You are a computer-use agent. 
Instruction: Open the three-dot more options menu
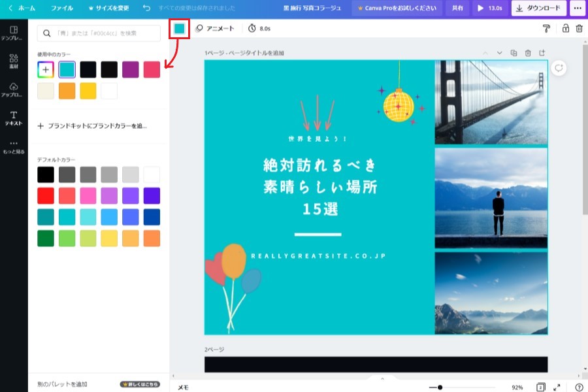pos(577,8)
